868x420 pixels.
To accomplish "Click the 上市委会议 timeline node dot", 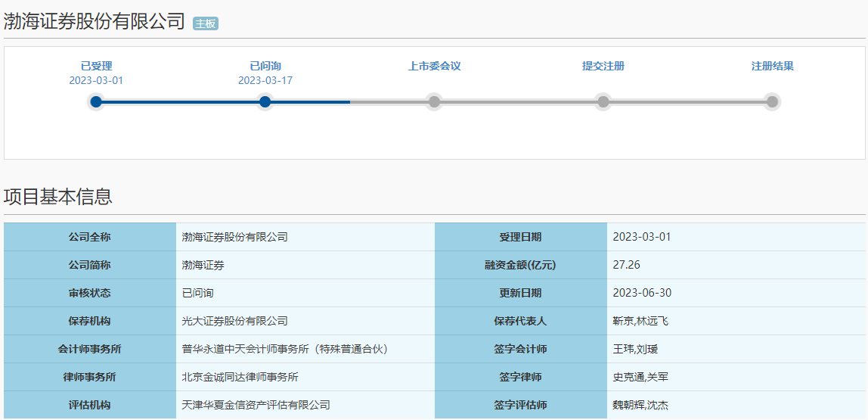I will pos(434,102).
